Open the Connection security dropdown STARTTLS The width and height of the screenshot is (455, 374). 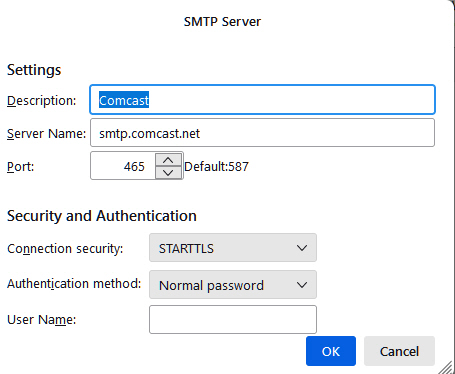[x=233, y=248]
